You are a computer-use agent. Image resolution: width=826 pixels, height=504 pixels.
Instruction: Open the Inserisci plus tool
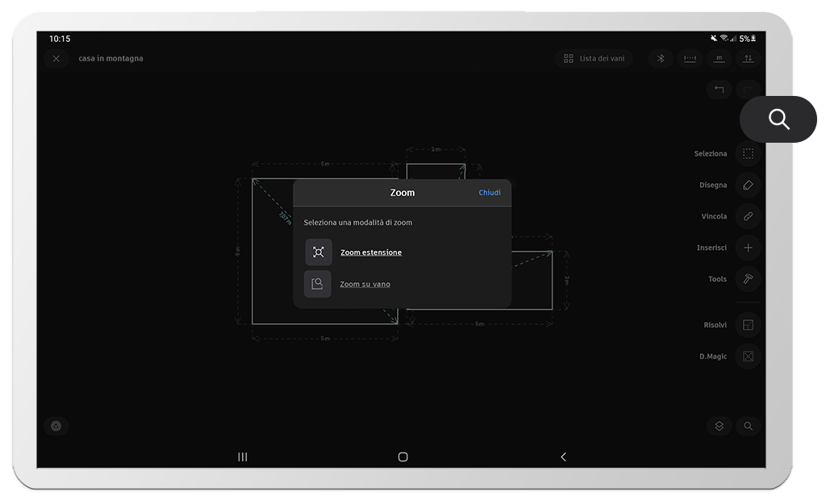coord(748,248)
